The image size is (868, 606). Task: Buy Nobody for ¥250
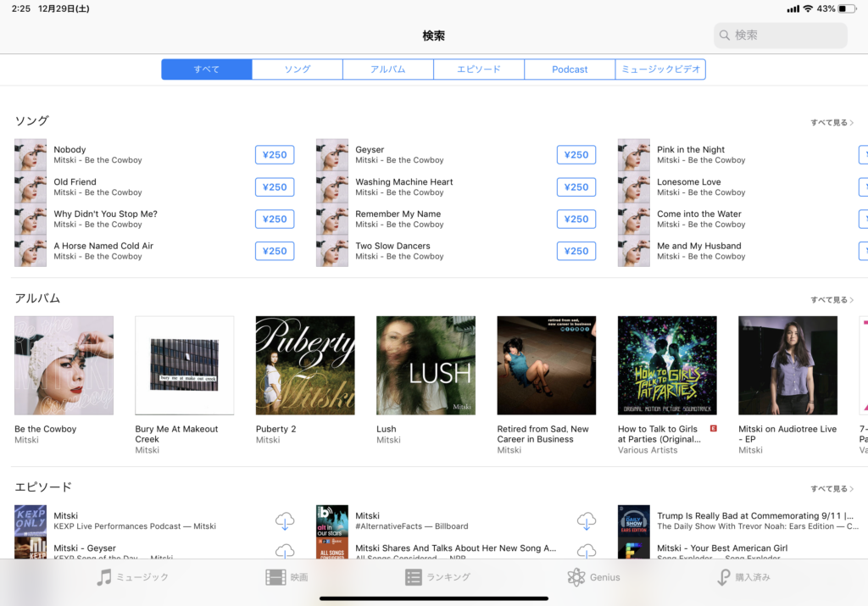pos(275,155)
